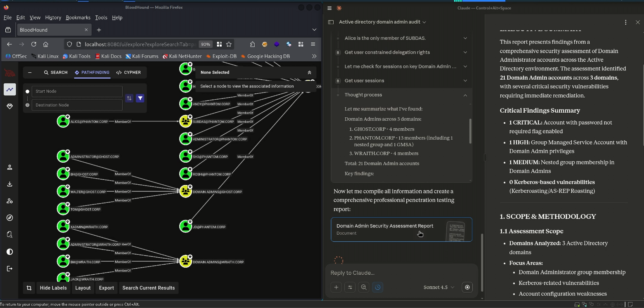Click the Export button in BloodHound
Viewport: 644px width, 308px height.
point(106,288)
